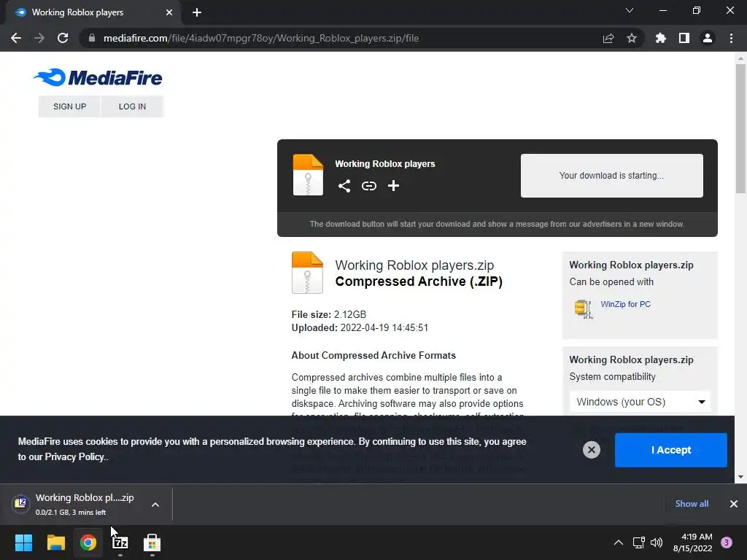Open the WinZip for PC link

pos(625,304)
